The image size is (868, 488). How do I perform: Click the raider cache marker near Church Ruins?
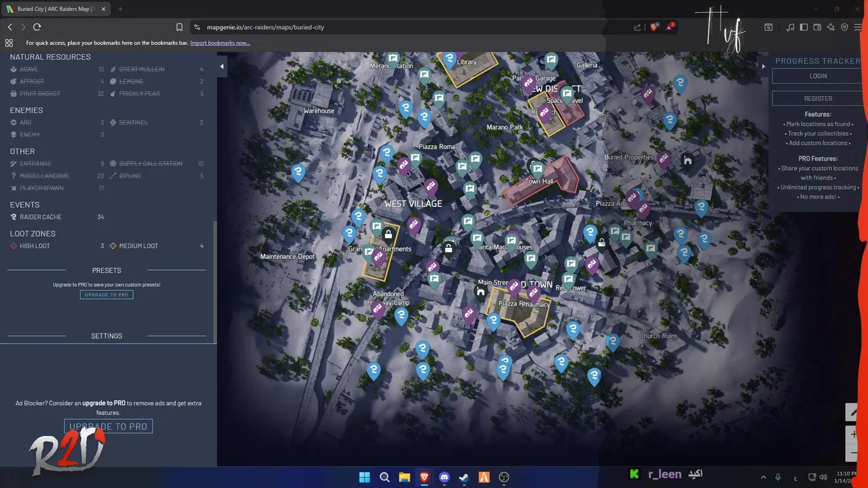coord(613,342)
